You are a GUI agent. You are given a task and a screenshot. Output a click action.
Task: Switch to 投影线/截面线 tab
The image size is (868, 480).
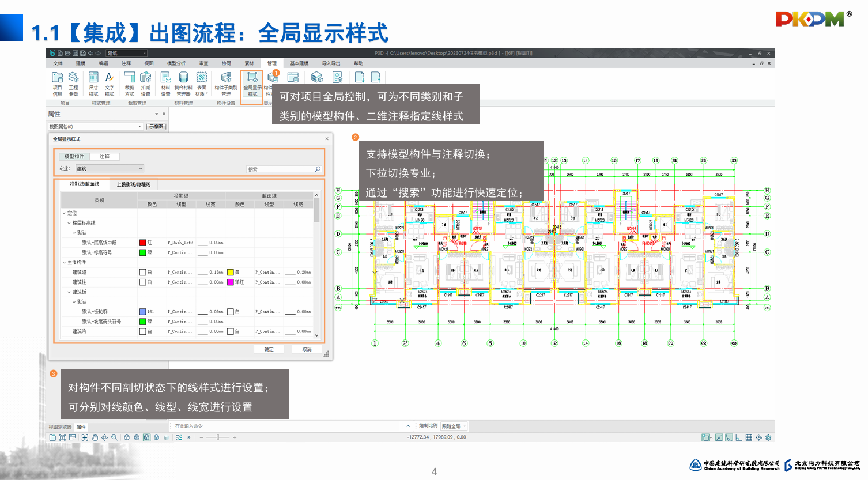84,184
